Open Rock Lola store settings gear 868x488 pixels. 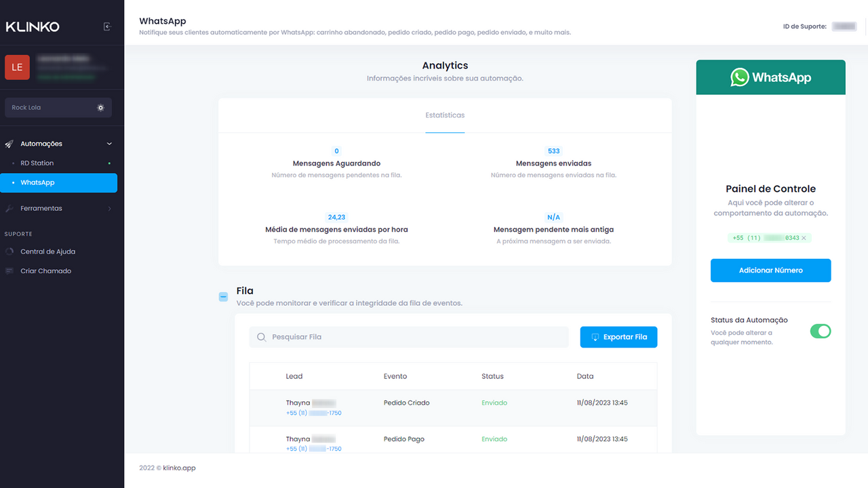pos(100,108)
